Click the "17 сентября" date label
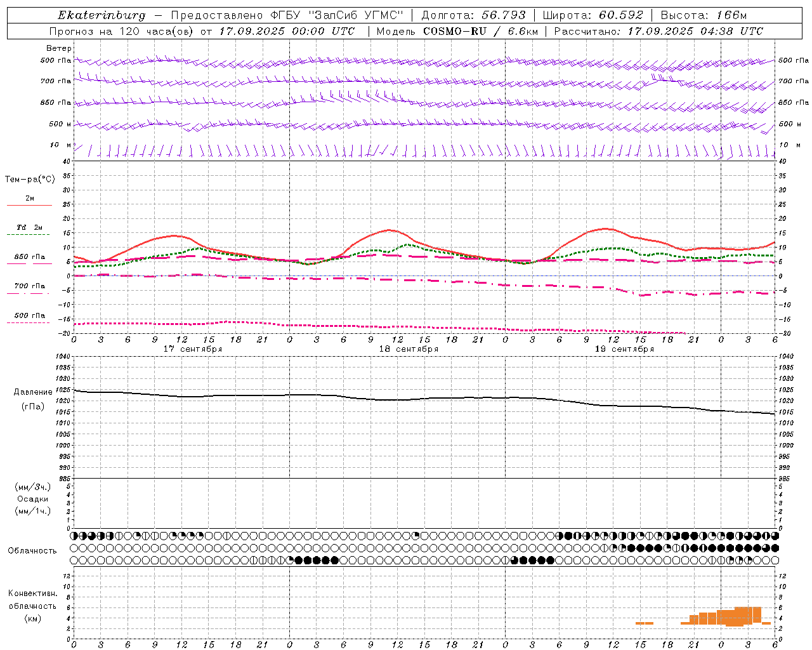 point(193,349)
